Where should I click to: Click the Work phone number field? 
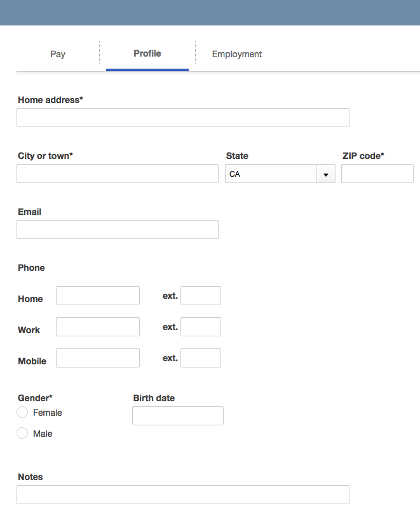[x=97, y=326]
